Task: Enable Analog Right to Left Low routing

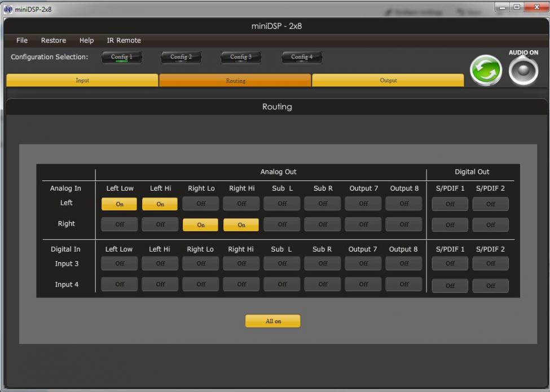Action: (x=119, y=224)
